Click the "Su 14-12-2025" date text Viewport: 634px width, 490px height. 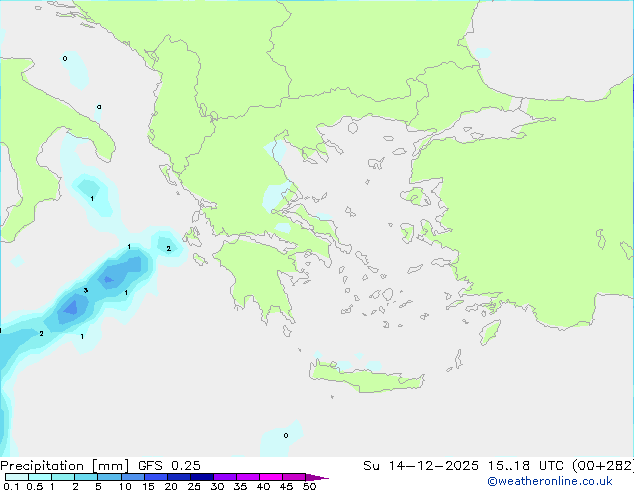pos(421,466)
